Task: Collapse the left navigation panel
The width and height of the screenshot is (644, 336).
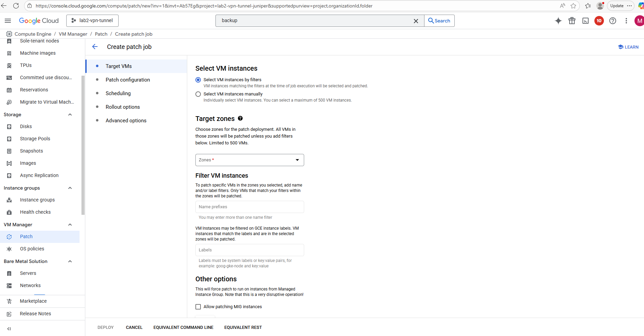Action: click(x=9, y=329)
